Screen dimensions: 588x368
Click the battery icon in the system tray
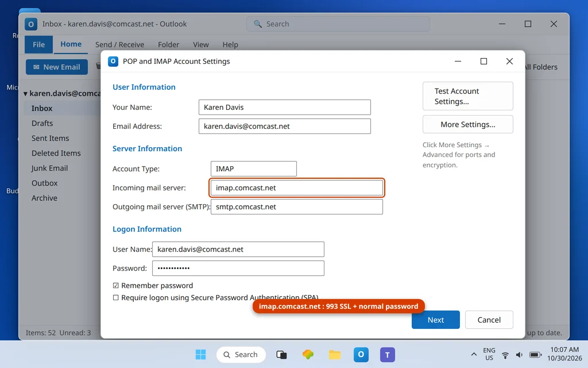click(535, 355)
